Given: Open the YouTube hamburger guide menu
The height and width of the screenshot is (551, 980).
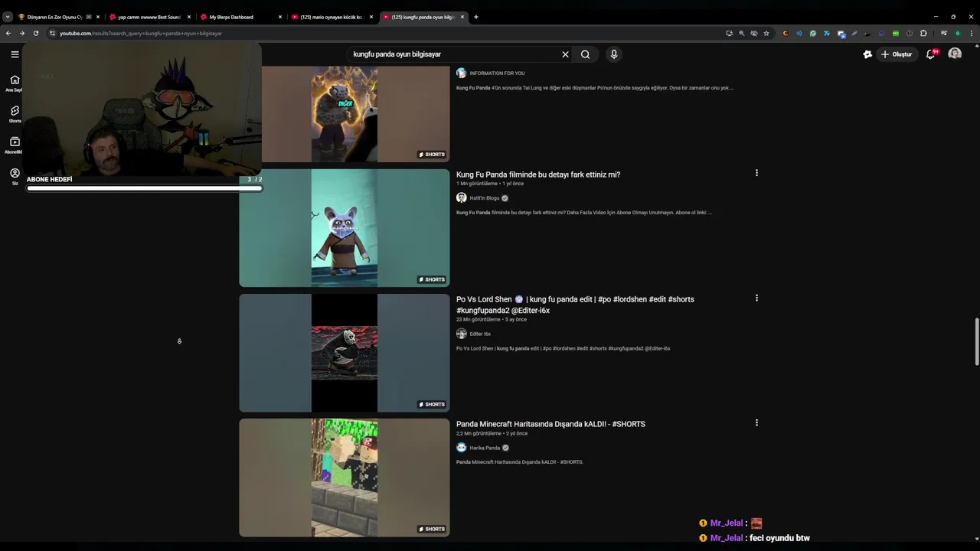Looking at the screenshot, I should pyautogui.click(x=15, y=54).
